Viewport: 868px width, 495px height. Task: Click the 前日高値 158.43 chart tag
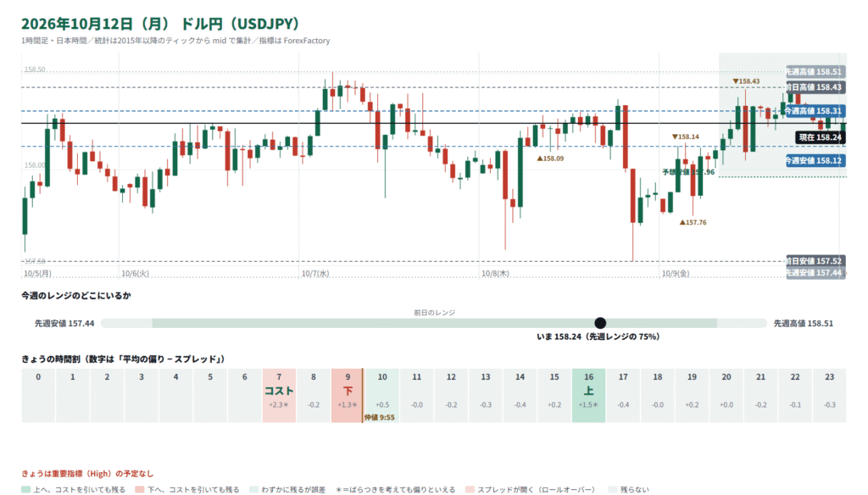coord(815,87)
